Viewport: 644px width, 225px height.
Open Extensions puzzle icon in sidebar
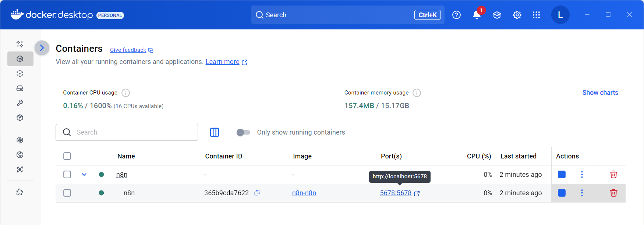(20, 192)
